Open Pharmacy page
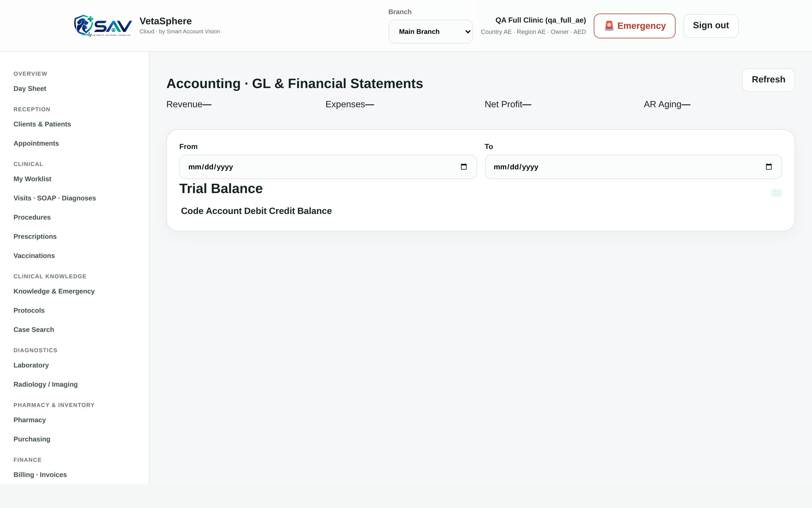812x508 pixels. tap(30, 420)
